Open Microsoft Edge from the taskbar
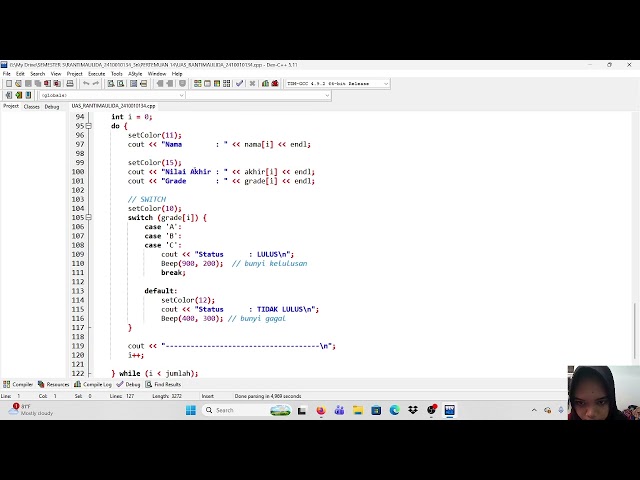Viewport: 640px width, 480px height. (394, 410)
